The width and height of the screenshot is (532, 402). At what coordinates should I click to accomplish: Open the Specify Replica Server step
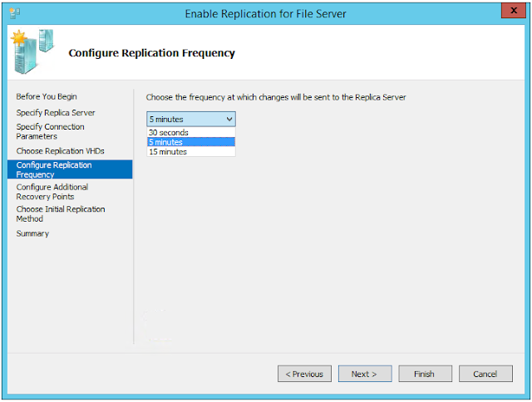point(56,112)
